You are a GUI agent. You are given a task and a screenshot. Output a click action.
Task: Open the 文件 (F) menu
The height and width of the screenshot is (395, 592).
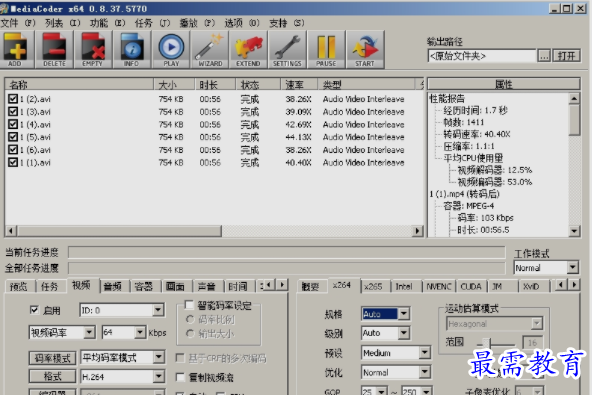coord(18,23)
